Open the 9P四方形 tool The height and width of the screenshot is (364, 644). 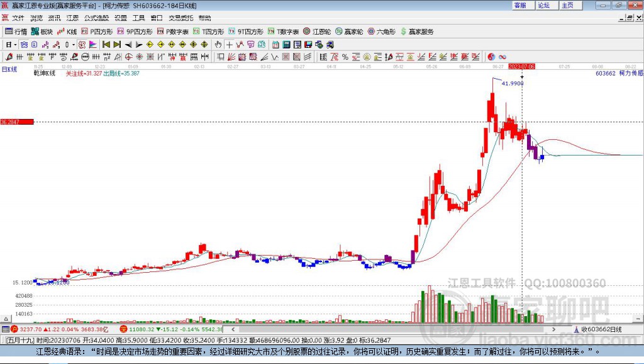135,31
